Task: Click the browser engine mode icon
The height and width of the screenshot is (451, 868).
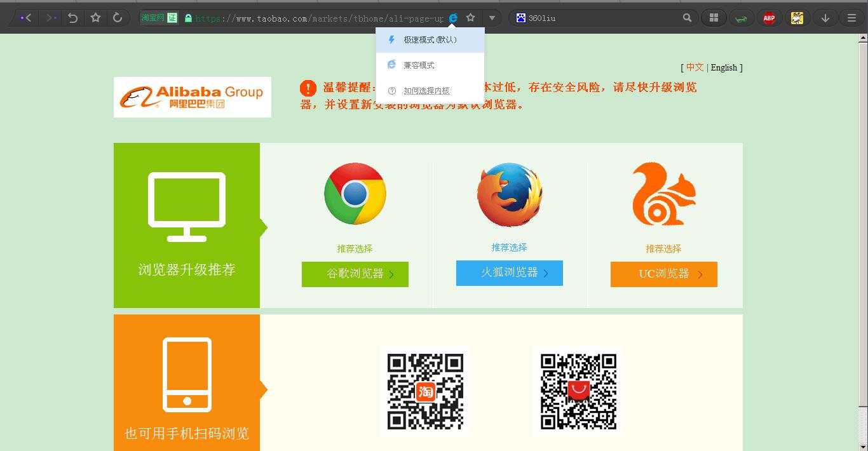Action: (453, 18)
